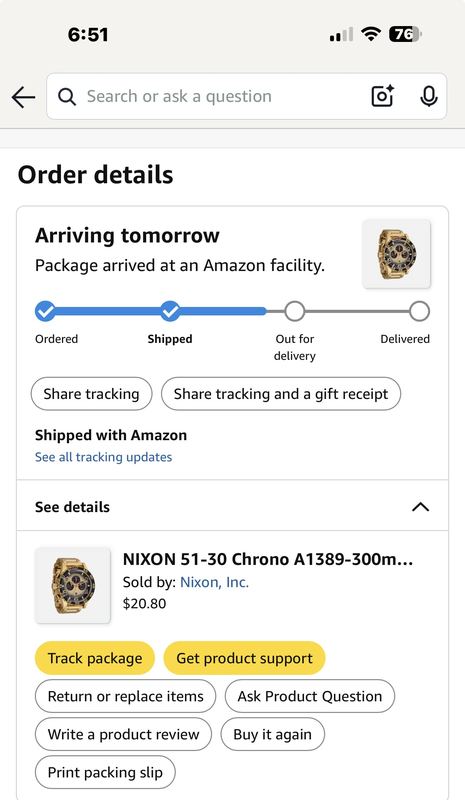The height and width of the screenshot is (800, 465).
Task: Choose Share tracking and a gift receipt
Action: pyautogui.click(x=281, y=394)
